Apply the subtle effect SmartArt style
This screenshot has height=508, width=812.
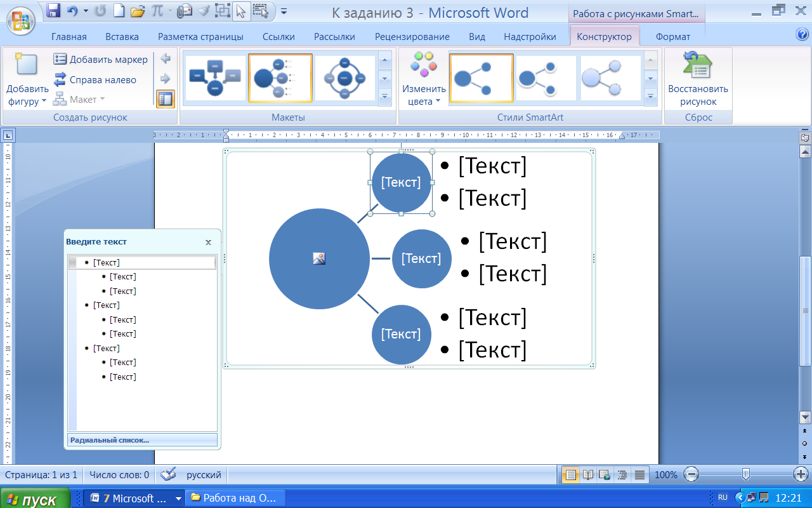[610, 78]
